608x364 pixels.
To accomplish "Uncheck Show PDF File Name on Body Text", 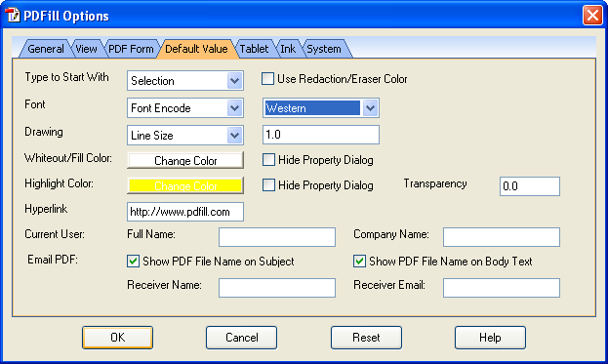I will click(359, 262).
